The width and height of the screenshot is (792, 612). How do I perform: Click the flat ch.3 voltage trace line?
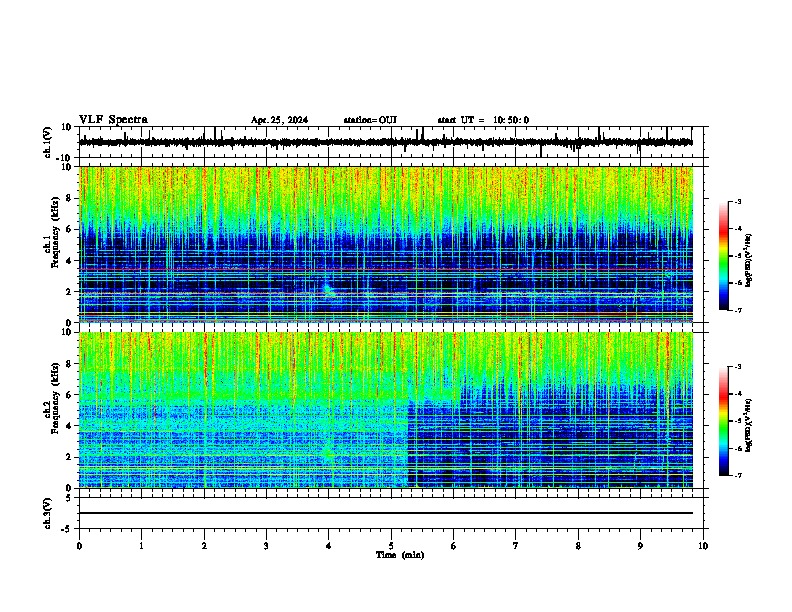386,513
